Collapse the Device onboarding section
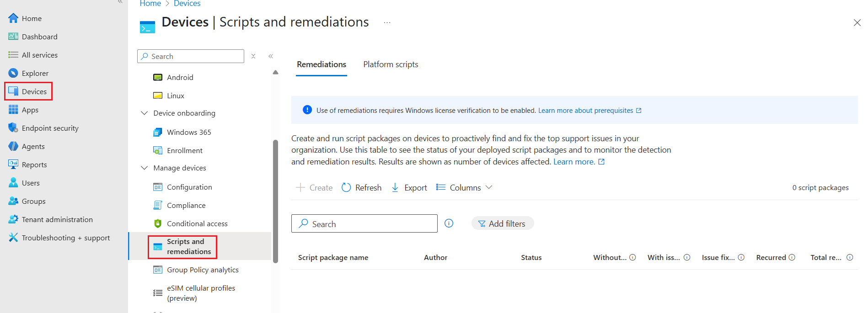This screenshot has height=313, width=868. pos(145,113)
